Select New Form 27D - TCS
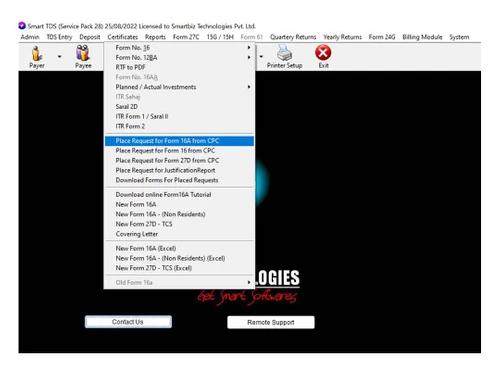500x375 pixels. coord(179,224)
